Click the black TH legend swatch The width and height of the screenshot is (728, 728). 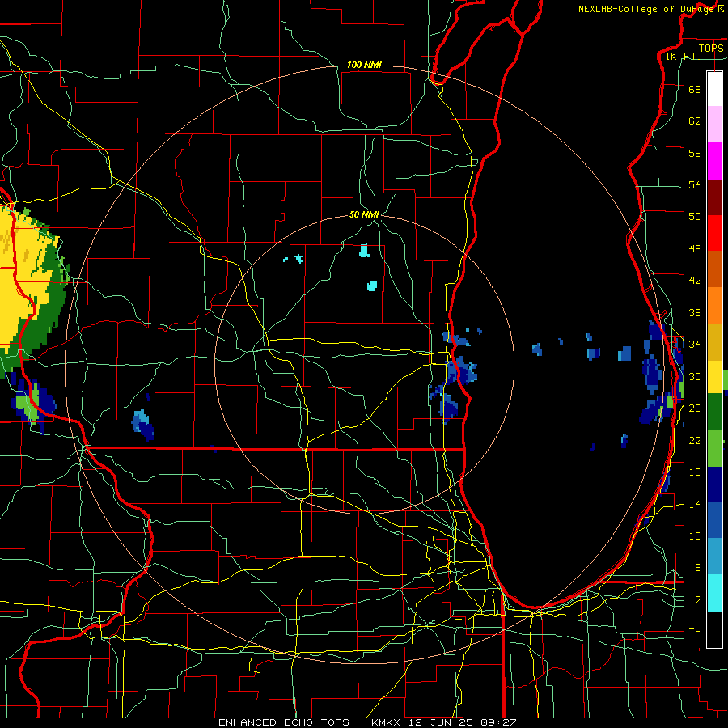coord(714,629)
